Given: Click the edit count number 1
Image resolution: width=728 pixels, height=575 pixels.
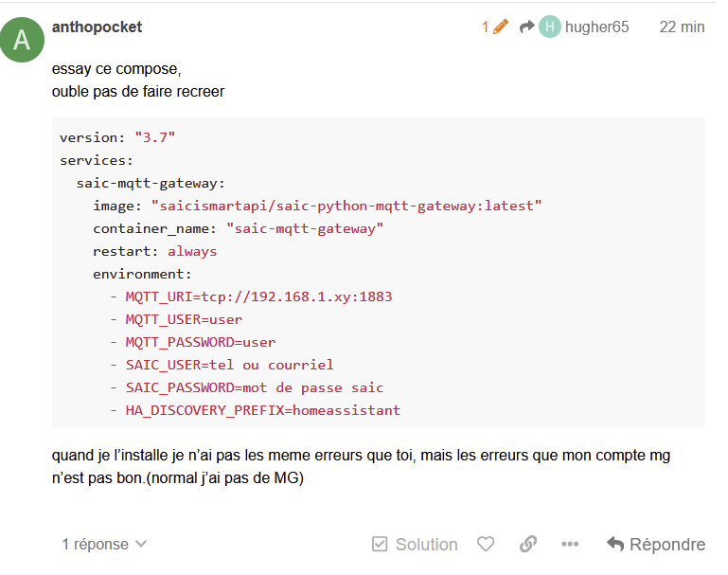Looking at the screenshot, I should [486, 27].
